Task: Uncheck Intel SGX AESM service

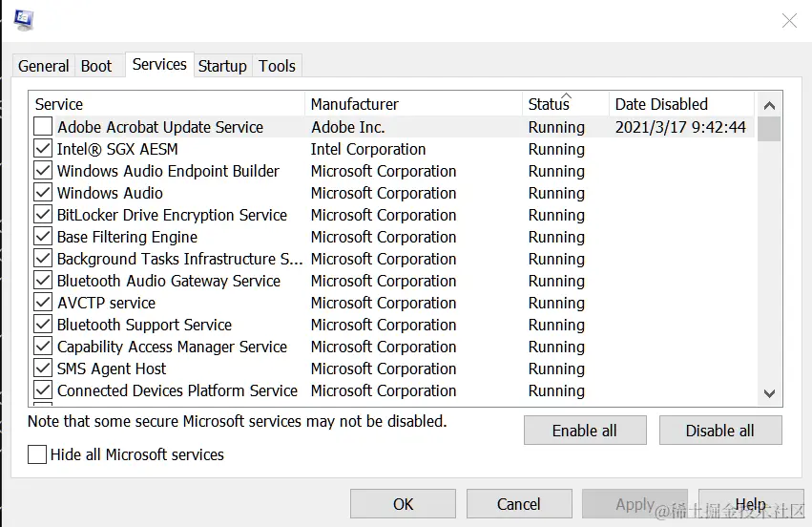Action: point(43,149)
